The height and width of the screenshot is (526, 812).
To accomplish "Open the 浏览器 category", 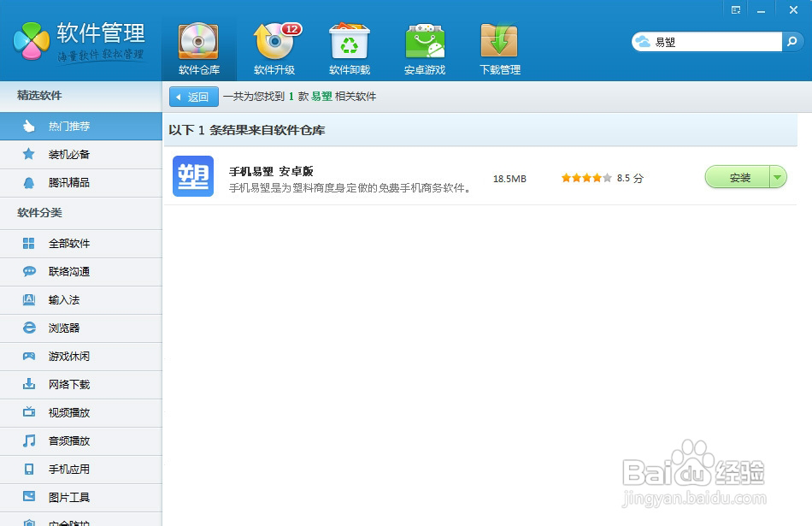I will 81,328.
